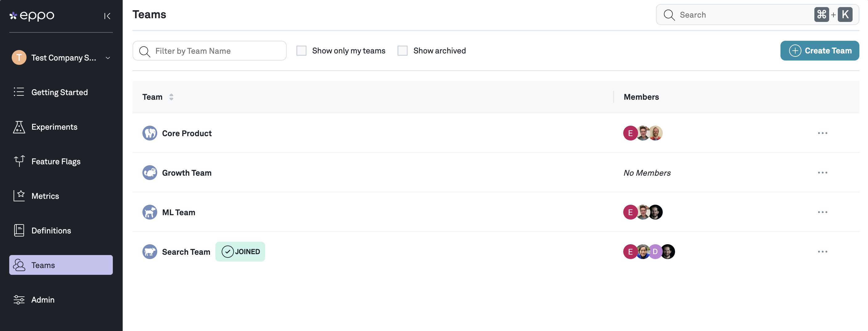This screenshot has width=868, height=331.
Task: Open more options for Growth Team
Action: [822, 173]
